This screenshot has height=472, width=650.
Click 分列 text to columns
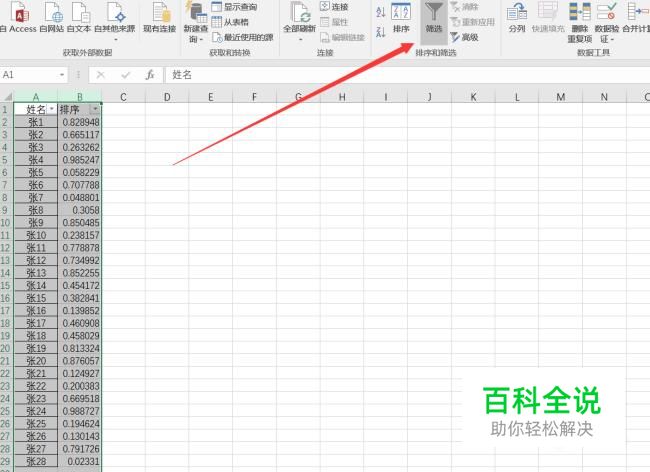[x=517, y=17]
